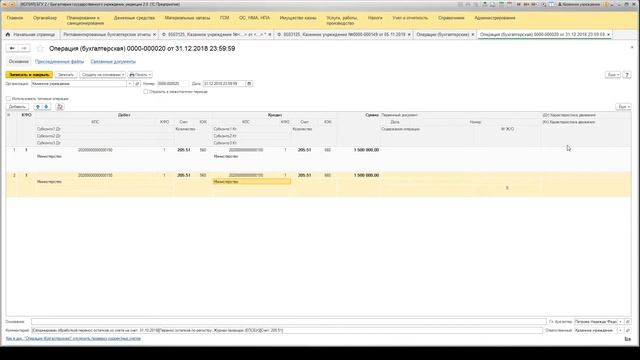Click into the Дата input field
Image resolution: width=640 pixels, height=360 pixels.
224,84
